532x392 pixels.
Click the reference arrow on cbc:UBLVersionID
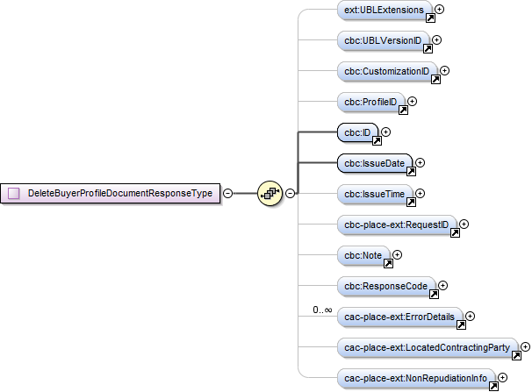(x=427, y=48)
